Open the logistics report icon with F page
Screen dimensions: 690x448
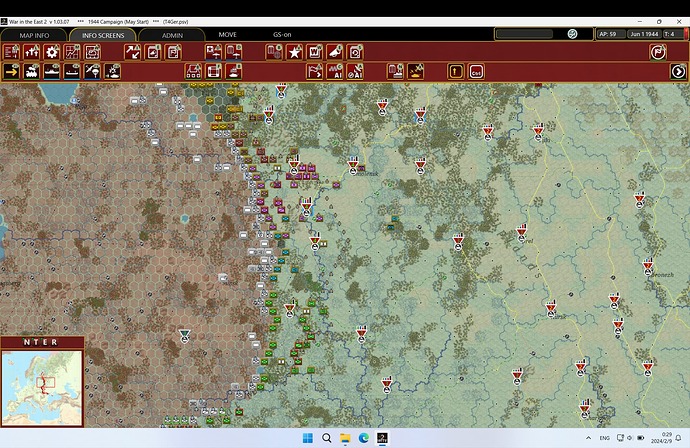[x=173, y=52]
